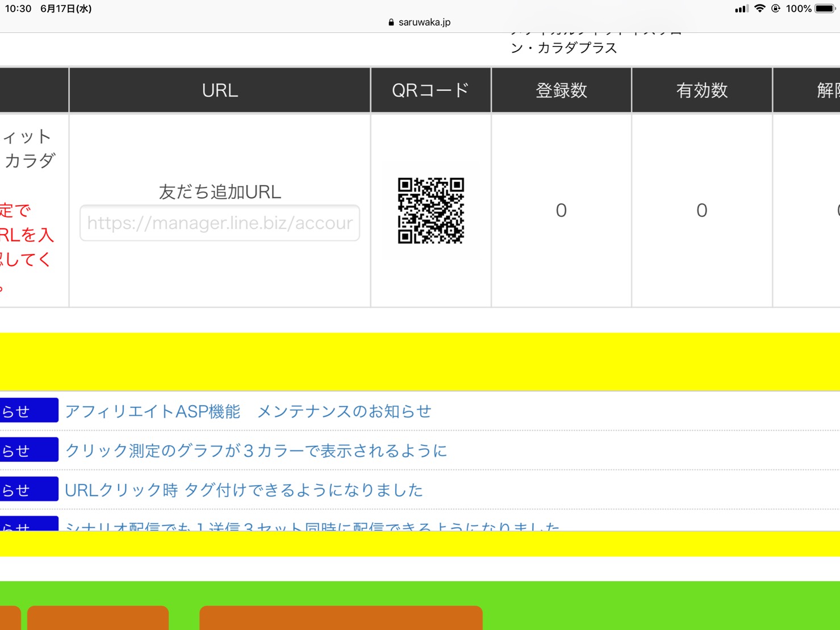Image resolution: width=840 pixels, height=630 pixels.
Task: Click the 登録数 column header
Action: coord(562,90)
